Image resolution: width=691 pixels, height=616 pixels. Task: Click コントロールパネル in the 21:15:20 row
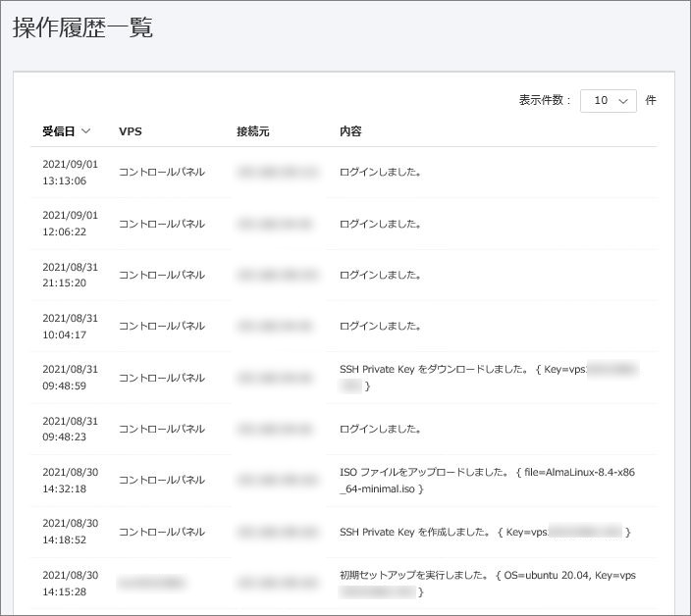pyautogui.click(x=162, y=276)
